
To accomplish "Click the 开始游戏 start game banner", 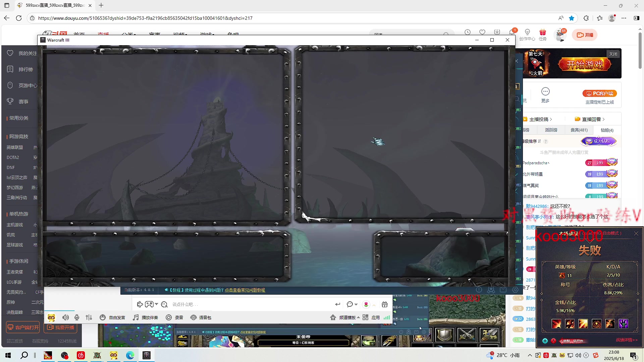I will pos(585,64).
